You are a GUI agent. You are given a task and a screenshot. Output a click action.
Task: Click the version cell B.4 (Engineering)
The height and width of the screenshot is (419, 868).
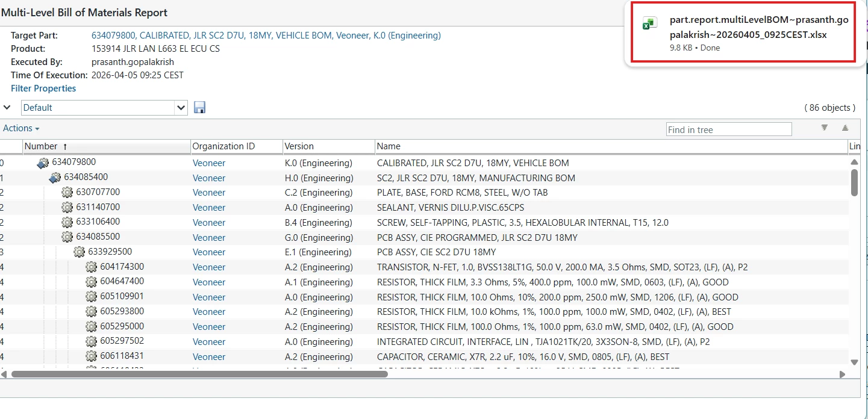tap(319, 223)
